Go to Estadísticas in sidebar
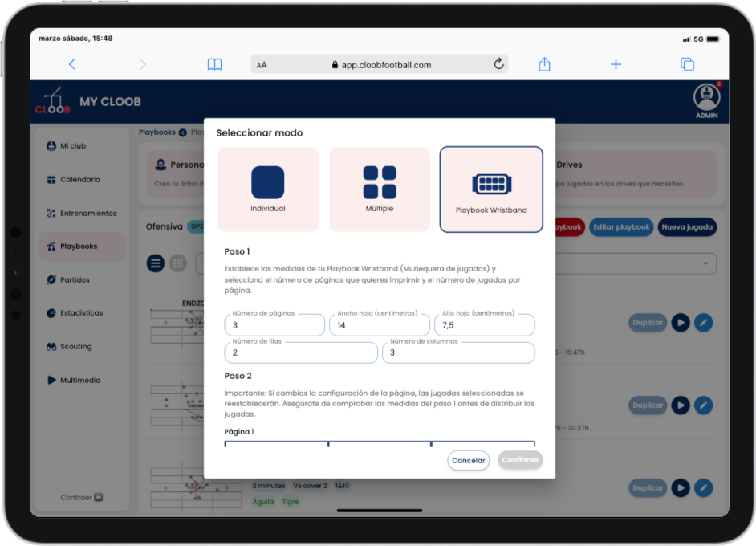The image size is (756, 546). pyautogui.click(x=81, y=313)
